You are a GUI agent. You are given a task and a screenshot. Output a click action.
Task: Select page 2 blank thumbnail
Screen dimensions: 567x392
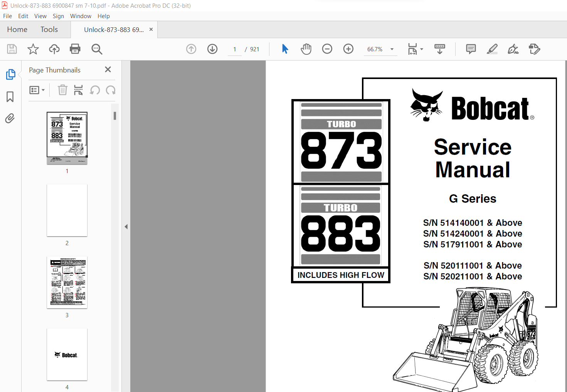pos(67,210)
